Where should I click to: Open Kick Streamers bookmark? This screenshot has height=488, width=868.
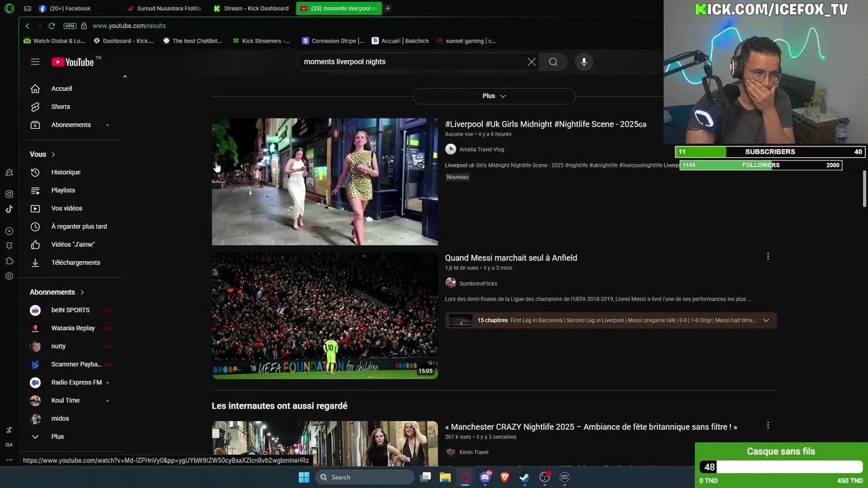click(x=261, y=41)
